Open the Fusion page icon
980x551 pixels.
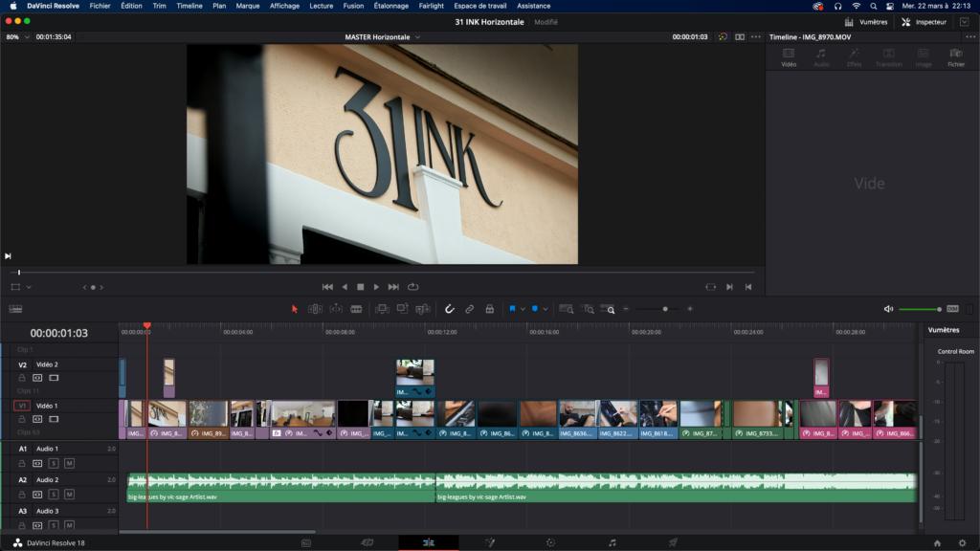click(x=489, y=543)
